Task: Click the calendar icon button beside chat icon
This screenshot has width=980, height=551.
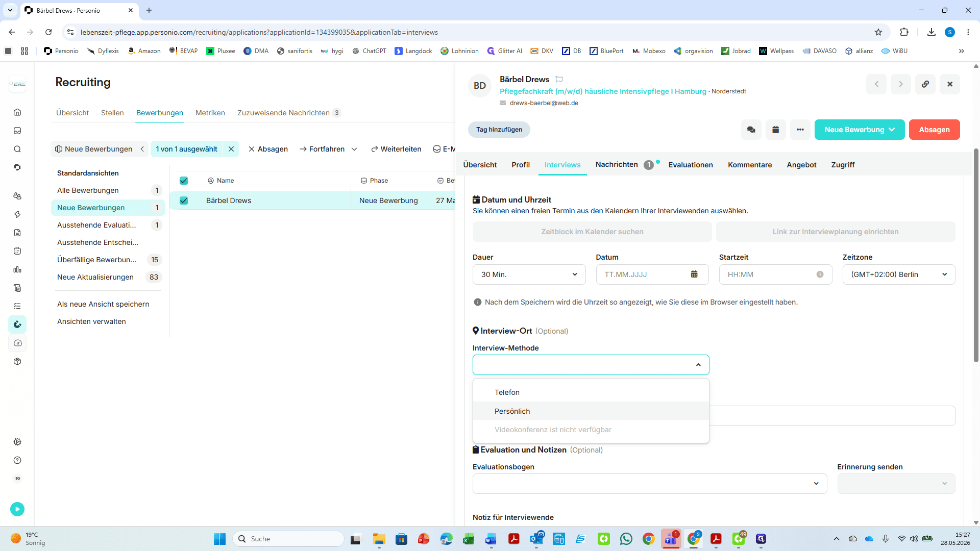Action: tap(776, 130)
